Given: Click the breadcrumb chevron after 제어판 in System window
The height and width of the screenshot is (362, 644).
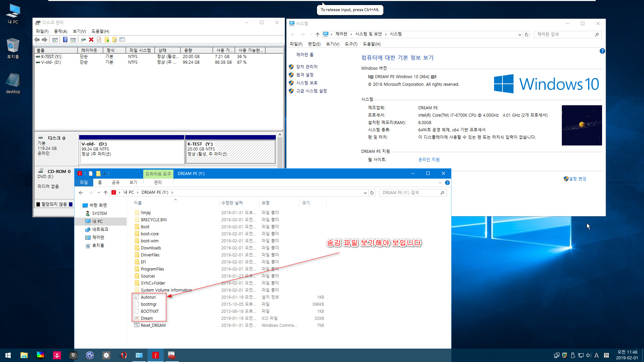Looking at the screenshot, I should pyautogui.click(x=351, y=34).
